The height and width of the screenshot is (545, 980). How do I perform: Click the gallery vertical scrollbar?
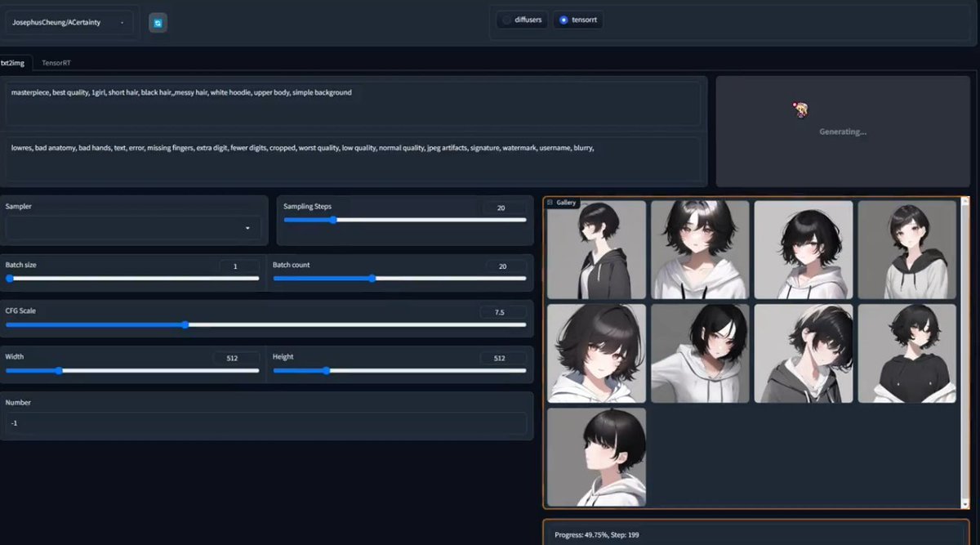click(x=965, y=351)
